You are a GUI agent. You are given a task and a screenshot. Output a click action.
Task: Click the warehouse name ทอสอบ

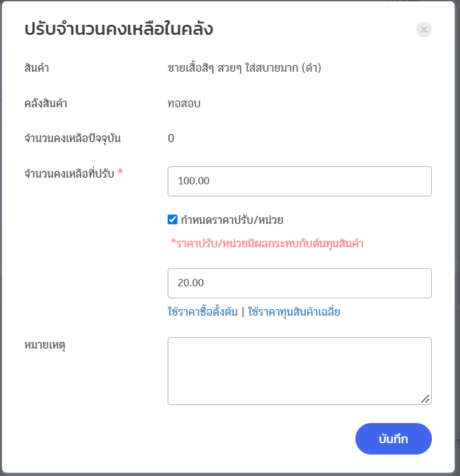[184, 103]
